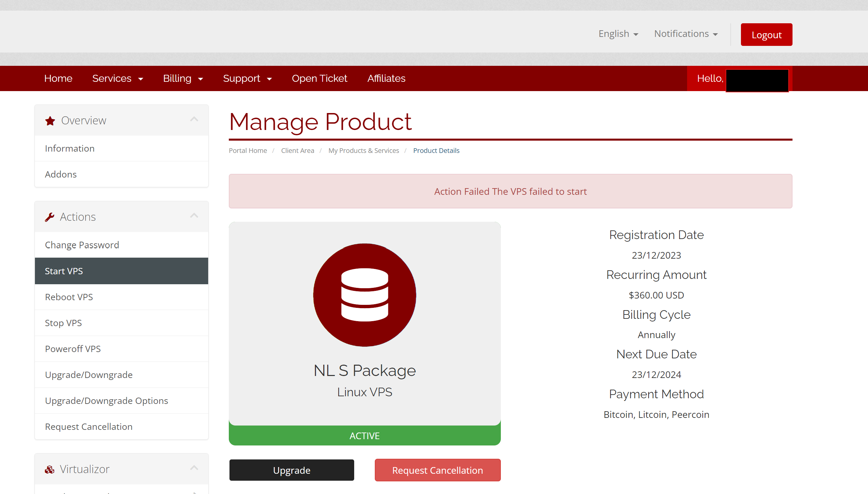Click Stop VPS action
The height and width of the screenshot is (494, 868).
(x=121, y=323)
